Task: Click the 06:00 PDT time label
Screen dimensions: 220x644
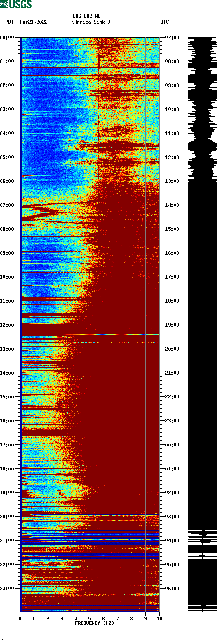Action: pyautogui.click(x=7, y=181)
